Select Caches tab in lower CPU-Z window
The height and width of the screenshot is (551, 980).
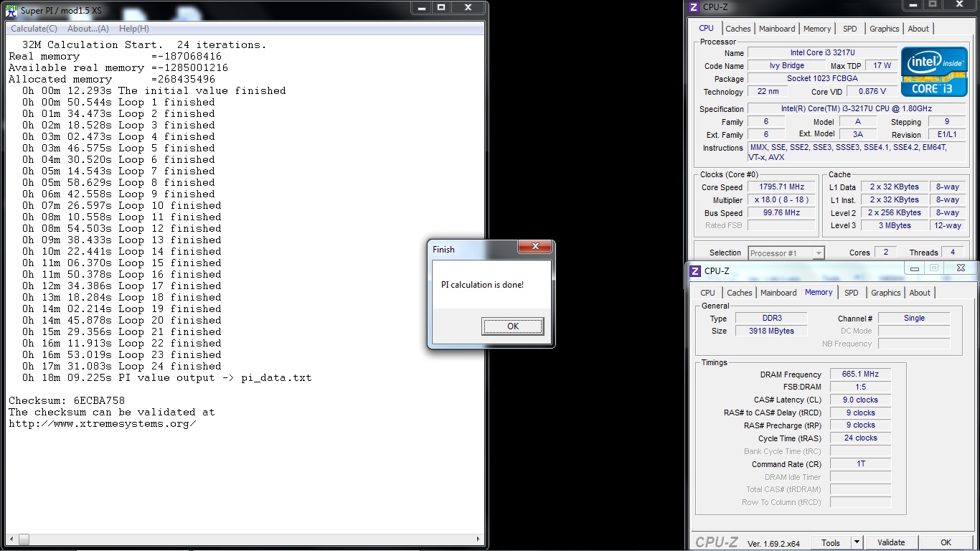739,293
